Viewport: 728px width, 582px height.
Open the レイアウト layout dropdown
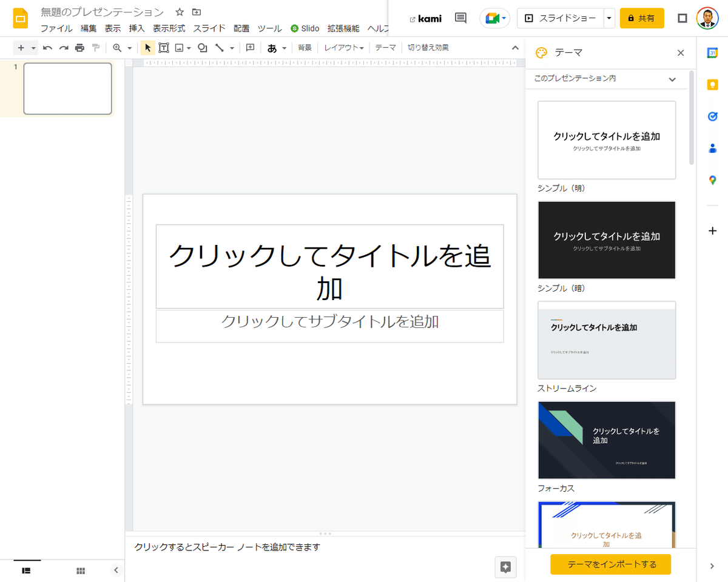(x=344, y=48)
